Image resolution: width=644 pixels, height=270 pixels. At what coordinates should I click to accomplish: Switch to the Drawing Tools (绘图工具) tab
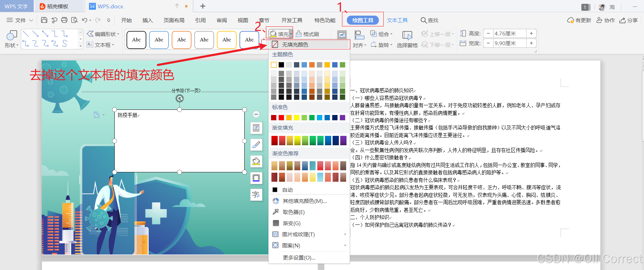pos(363,20)
